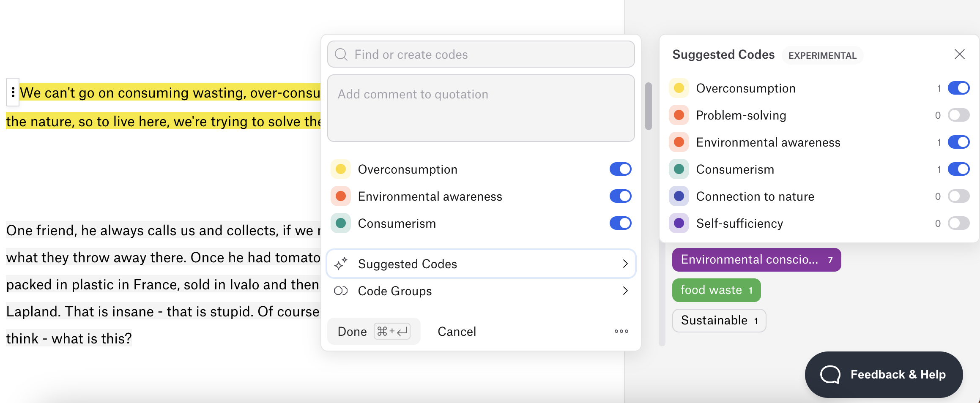Open the three-dot more options in popup
This screenshot has height=403, width=980.
pos(621,331)
